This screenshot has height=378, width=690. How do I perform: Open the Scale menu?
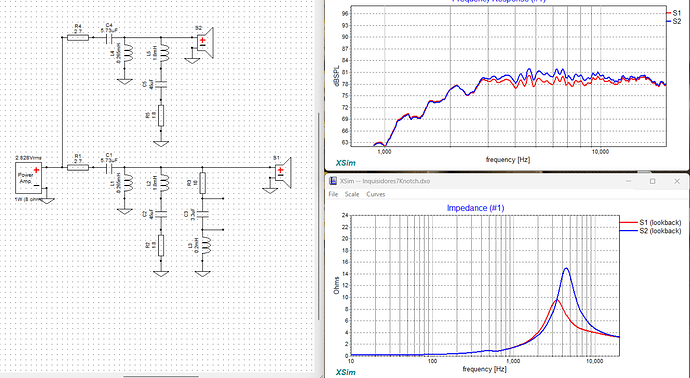pyautogui.click(x=352, y=194)
